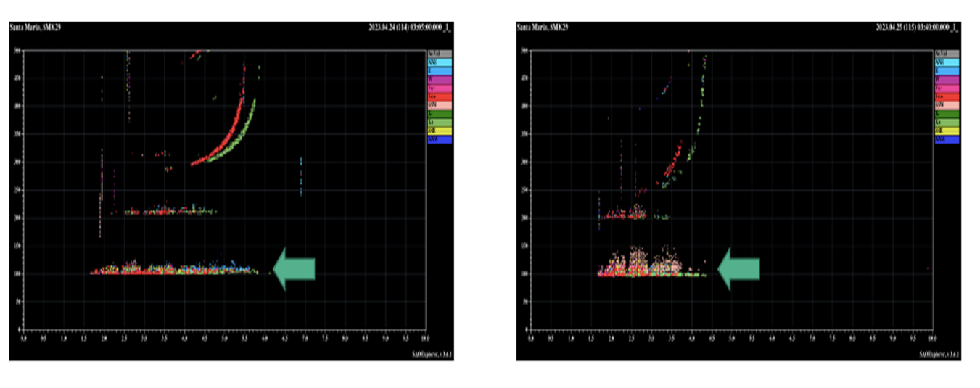Select the gray legend swatch in 2023.04.24 ionogram
980x388 pixels.
pyautogui.click(x=438, y=54)
